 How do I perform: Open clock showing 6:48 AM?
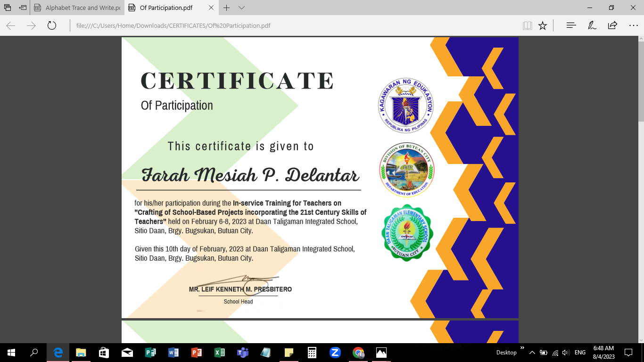pyautogui.click(x=603, y=353)
